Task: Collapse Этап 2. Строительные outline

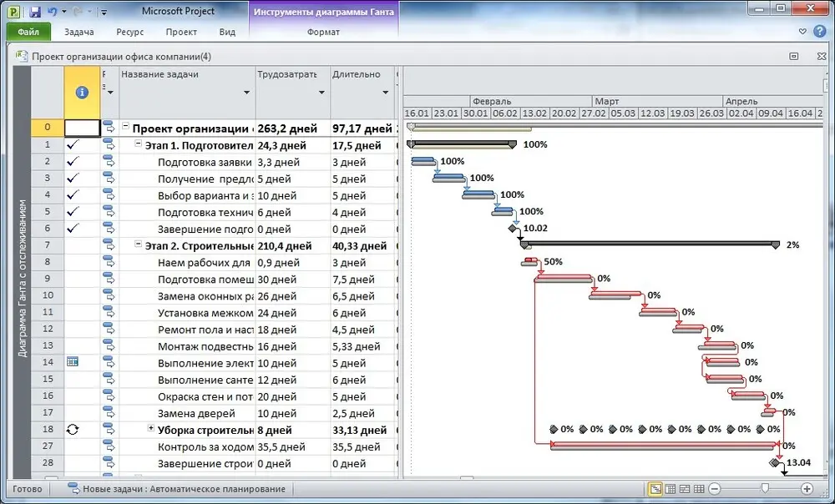Action: (138, 244)
